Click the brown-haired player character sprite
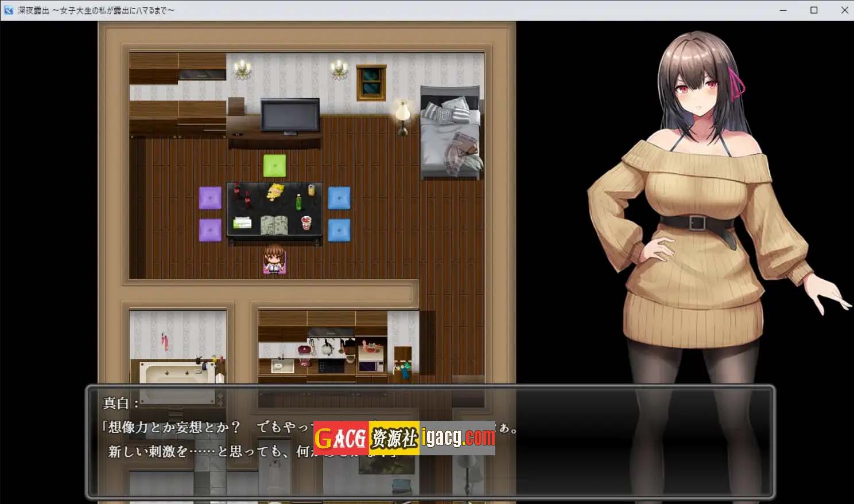The height and width of the screenshot is (504, 854). 274,259
